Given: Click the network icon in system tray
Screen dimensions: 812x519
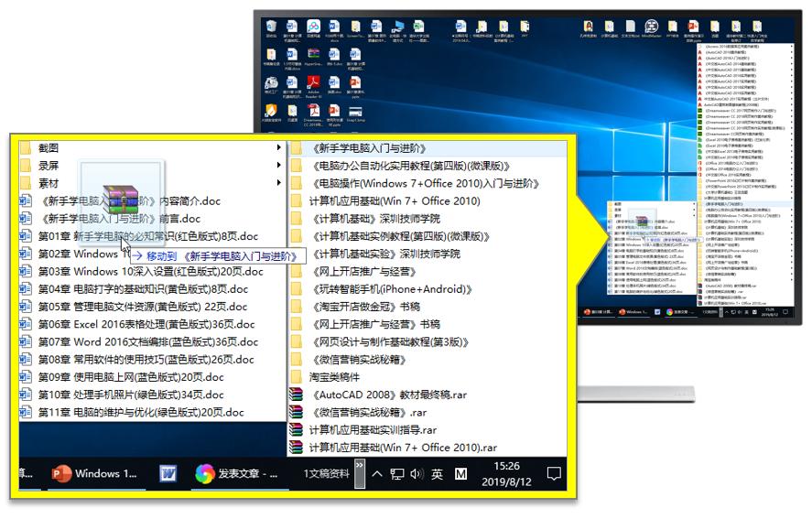Looking at the screenshot, I should (x=397, y=473).
